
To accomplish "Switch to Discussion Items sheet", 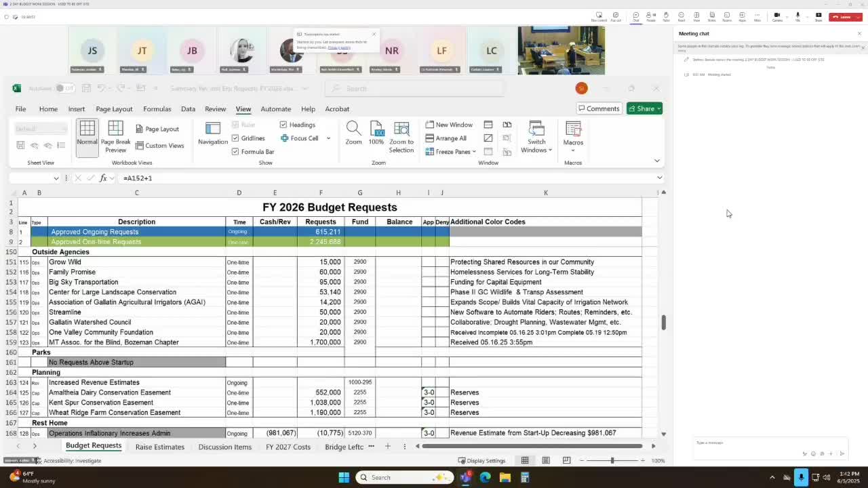I will [x=225, y=447].
